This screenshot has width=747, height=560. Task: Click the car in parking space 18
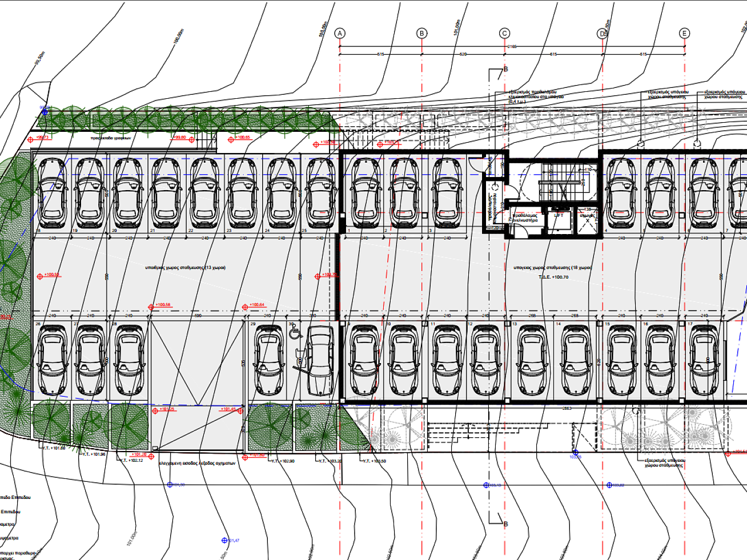[x=52, y=193]
